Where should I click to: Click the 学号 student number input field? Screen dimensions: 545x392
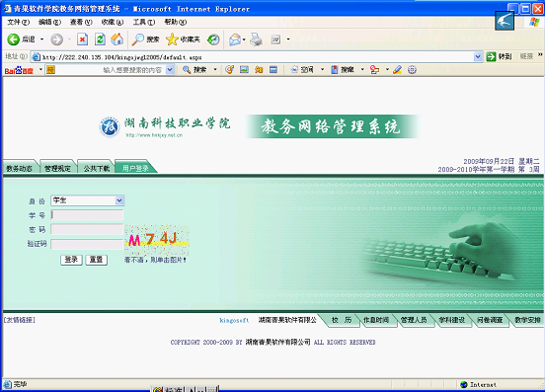87,215
